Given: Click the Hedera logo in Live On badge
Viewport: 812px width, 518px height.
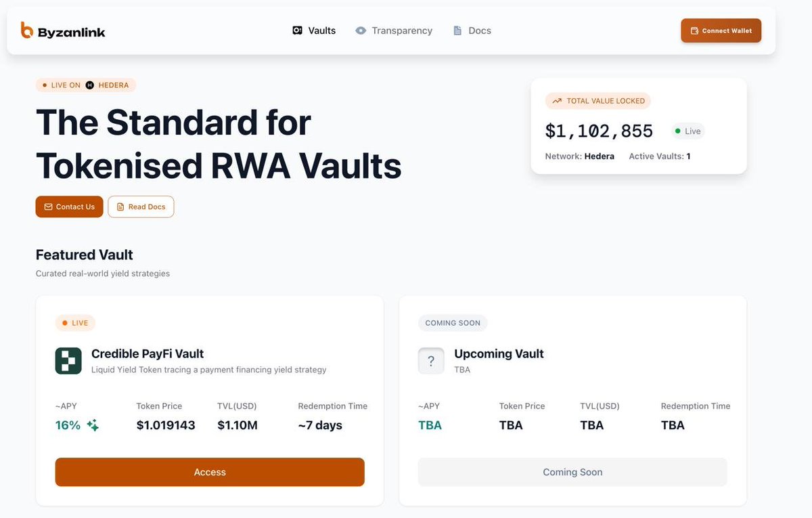Looking at the screenshot, I should tap(89, 85).
